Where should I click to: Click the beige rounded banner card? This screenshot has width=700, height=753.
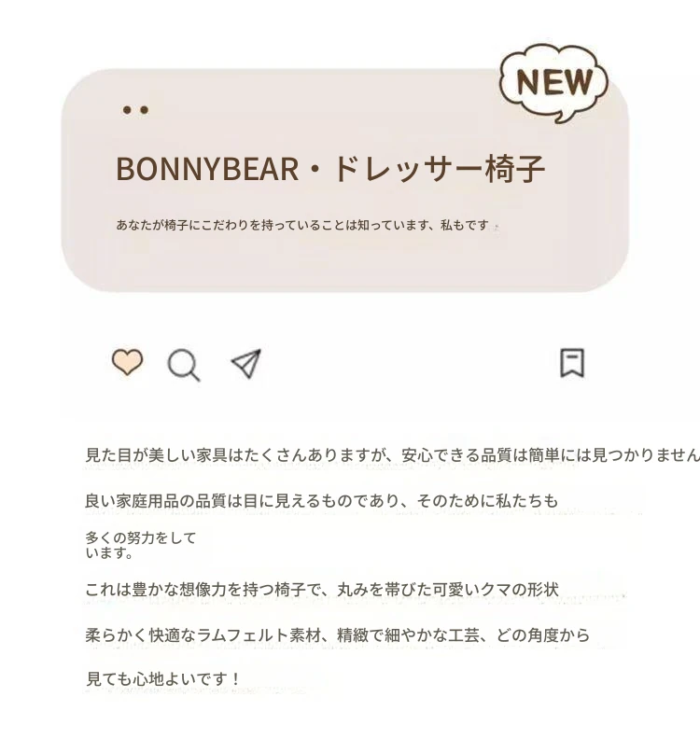pos(345,180)
